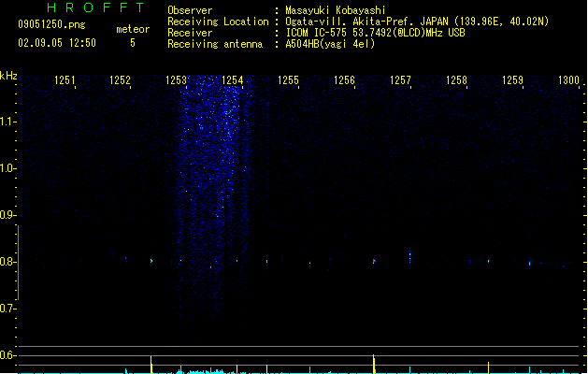The image size is (588, 374).
Task: Click the 1300 time axis label
Action: 569,79
